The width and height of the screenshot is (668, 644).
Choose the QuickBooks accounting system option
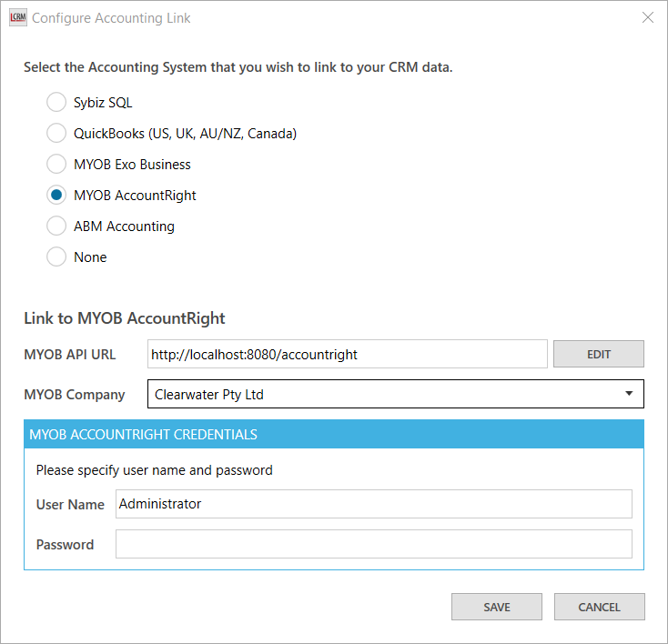coord(56,134)
